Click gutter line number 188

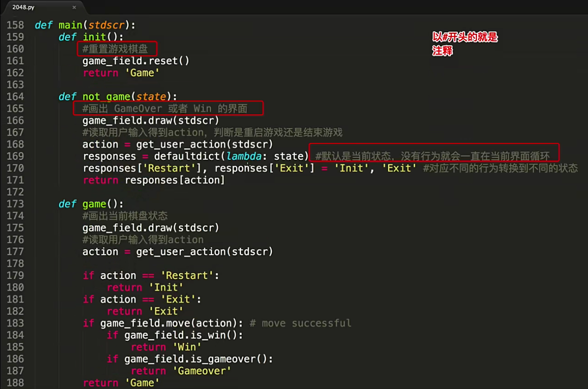pyautogui.click(x=15, y=383)
